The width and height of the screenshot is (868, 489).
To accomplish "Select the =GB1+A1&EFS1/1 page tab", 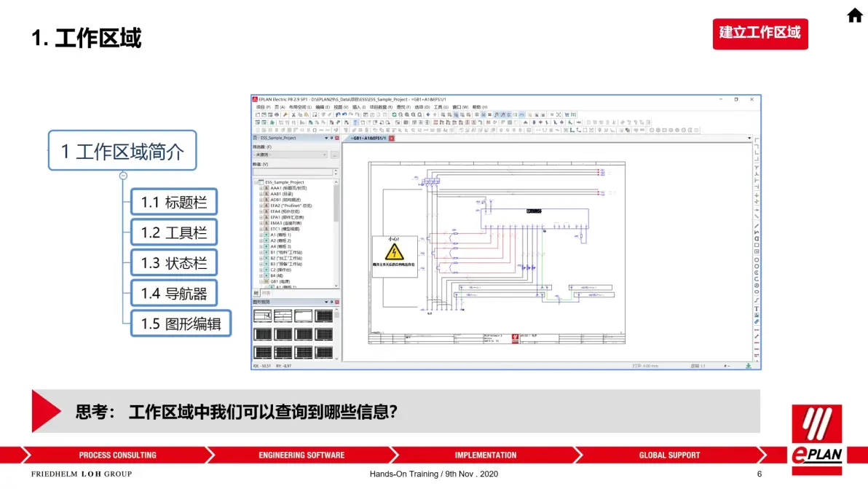I will 368,138.
